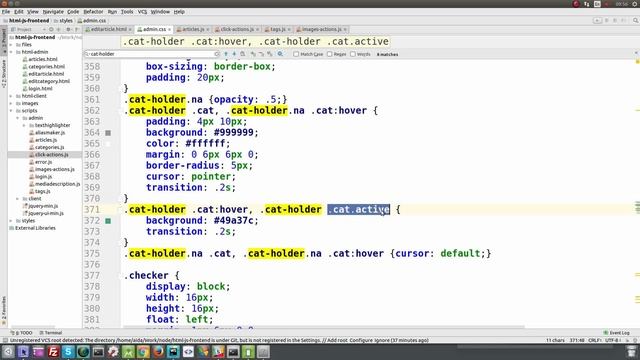Select jquery-ui-min.js in project tree
The height and width of the screenshot is (360, 640).
tap(46, 213)
